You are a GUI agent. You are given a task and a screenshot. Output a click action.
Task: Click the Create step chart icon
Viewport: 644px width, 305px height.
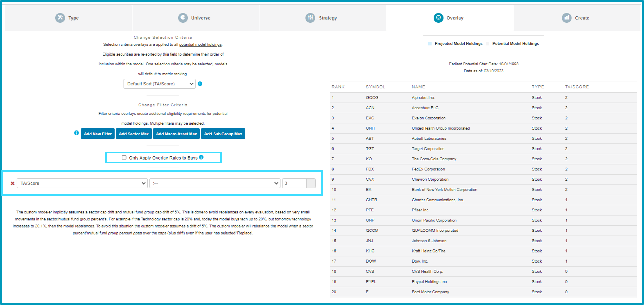coord(566,18)
